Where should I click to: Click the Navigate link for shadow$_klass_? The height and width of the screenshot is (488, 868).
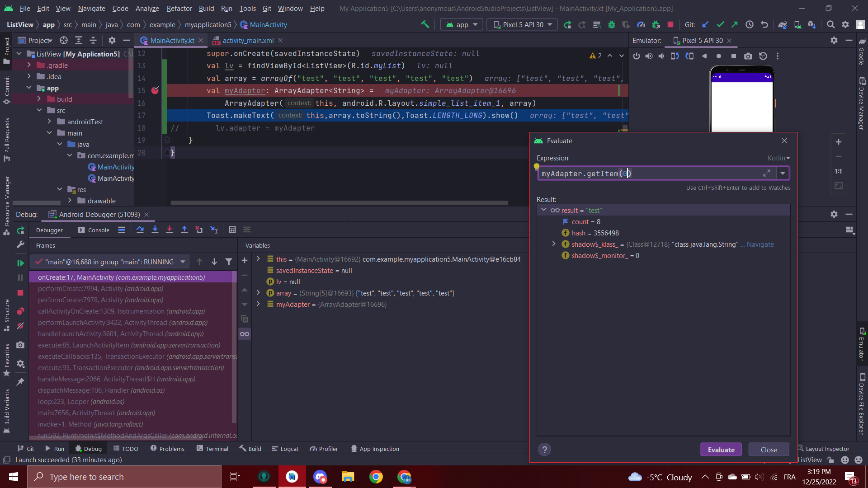tap(760, 244)
